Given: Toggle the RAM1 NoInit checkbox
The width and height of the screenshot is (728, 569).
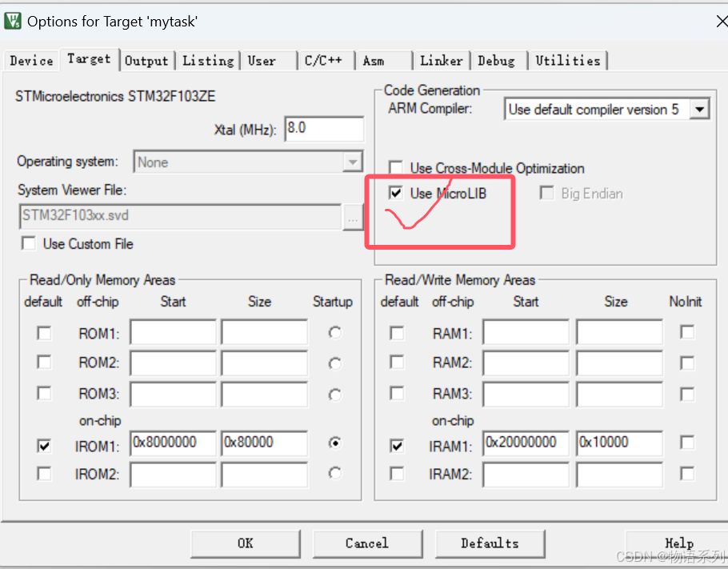Looking at the screenshot, I should point(687,332).
